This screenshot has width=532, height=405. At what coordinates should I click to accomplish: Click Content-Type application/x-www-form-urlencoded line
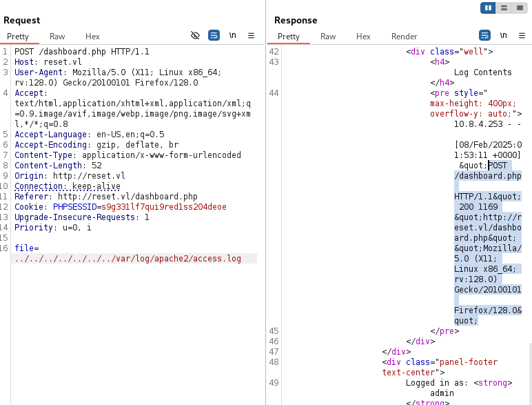tap(127, 155)
